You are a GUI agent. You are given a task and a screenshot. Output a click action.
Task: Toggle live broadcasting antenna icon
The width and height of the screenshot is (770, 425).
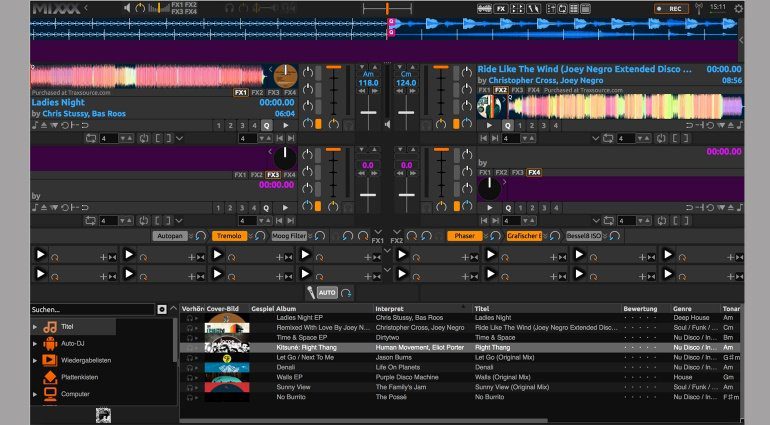click(x=699, y=8)
